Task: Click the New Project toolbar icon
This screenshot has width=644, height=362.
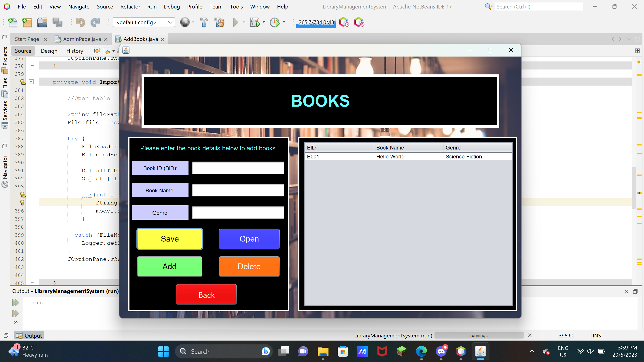Action: click(27, 23)
